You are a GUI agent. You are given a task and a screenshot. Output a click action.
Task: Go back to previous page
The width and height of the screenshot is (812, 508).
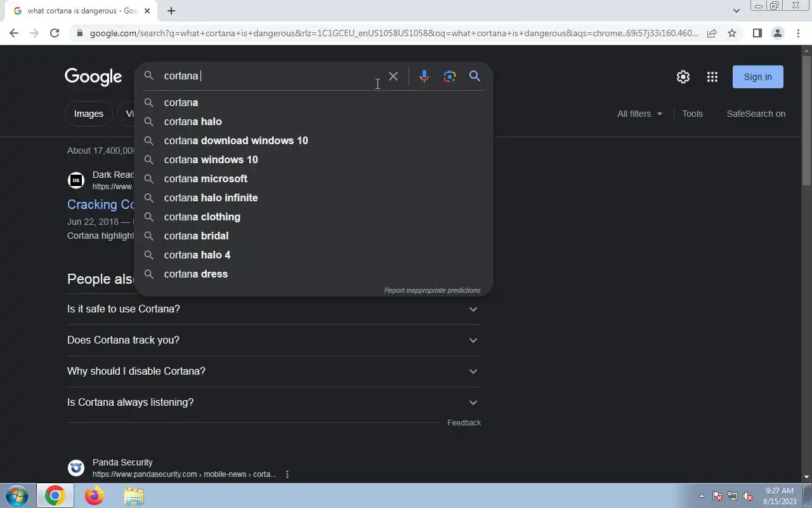14,33
